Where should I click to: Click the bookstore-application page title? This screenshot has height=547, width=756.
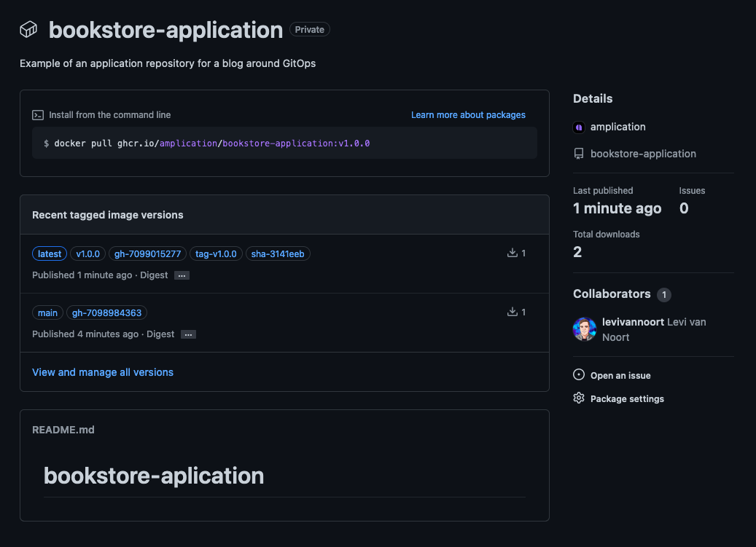[166, 30]
